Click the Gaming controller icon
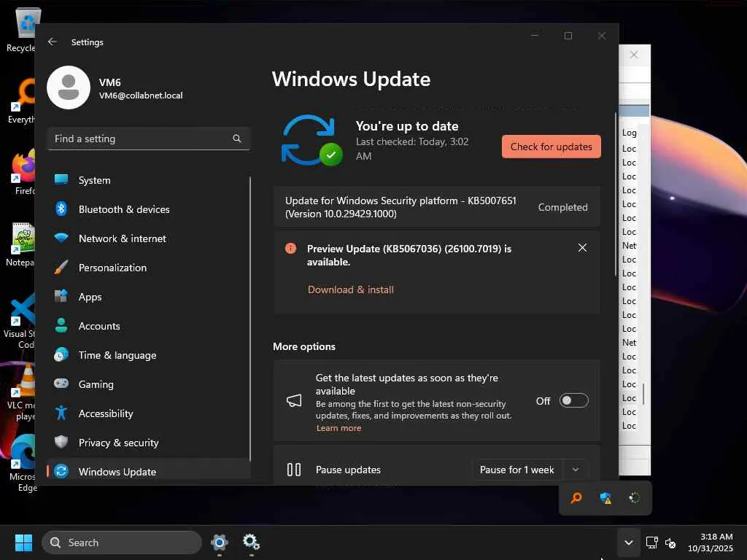Screen dimensions: 747x560 click(x=61, y=383)
